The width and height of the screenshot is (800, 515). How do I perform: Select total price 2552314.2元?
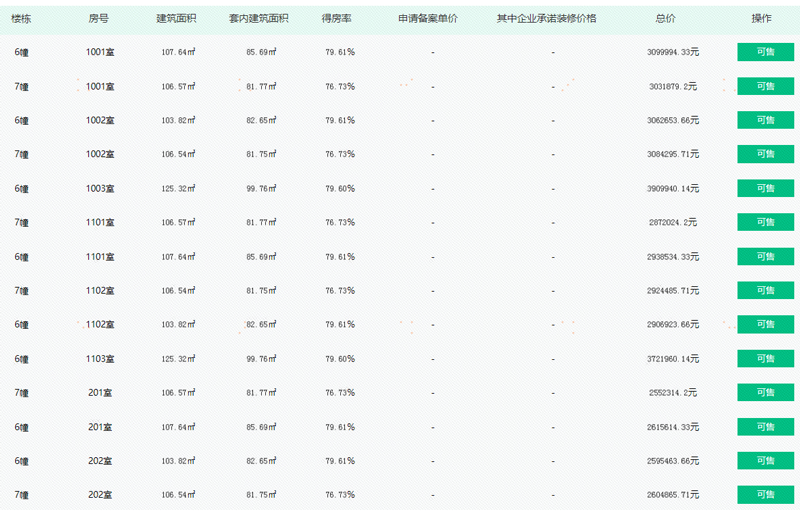[673, 393]
